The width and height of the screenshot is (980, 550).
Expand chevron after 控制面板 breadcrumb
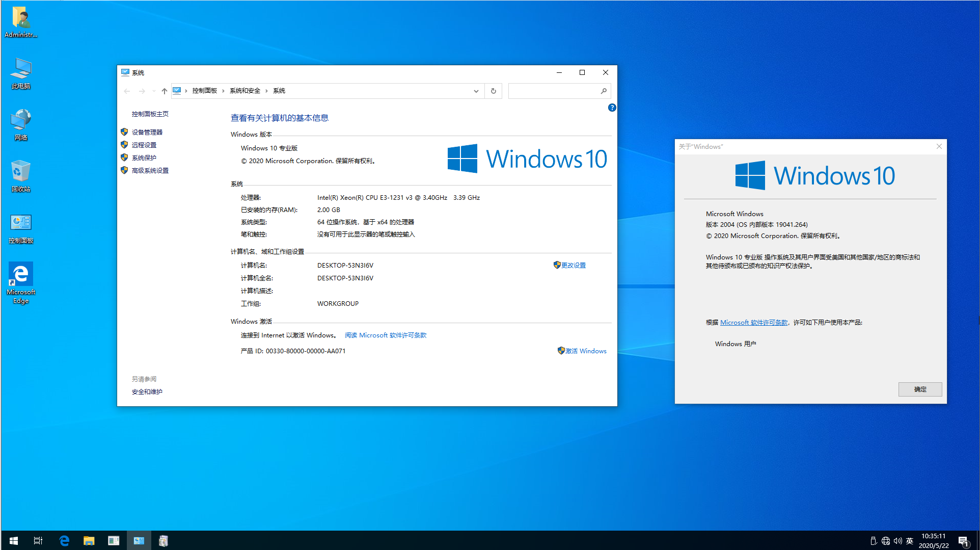[223, 91]
